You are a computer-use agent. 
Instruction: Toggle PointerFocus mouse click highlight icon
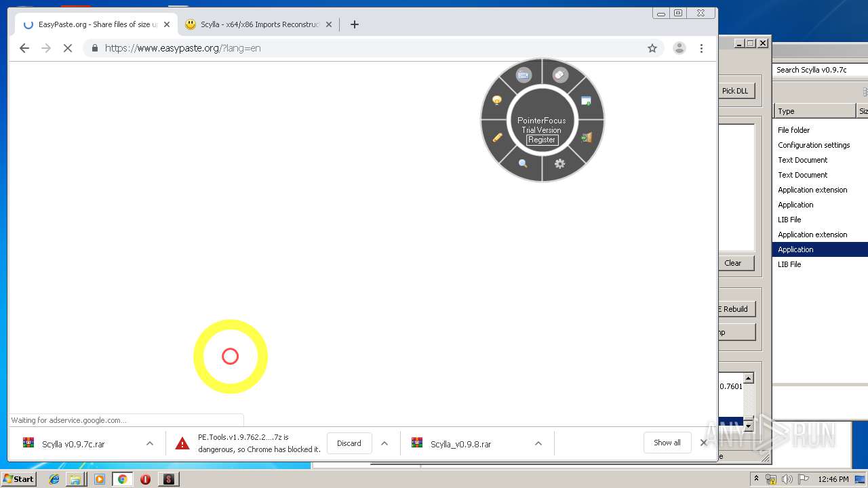(x=560, y=75)
